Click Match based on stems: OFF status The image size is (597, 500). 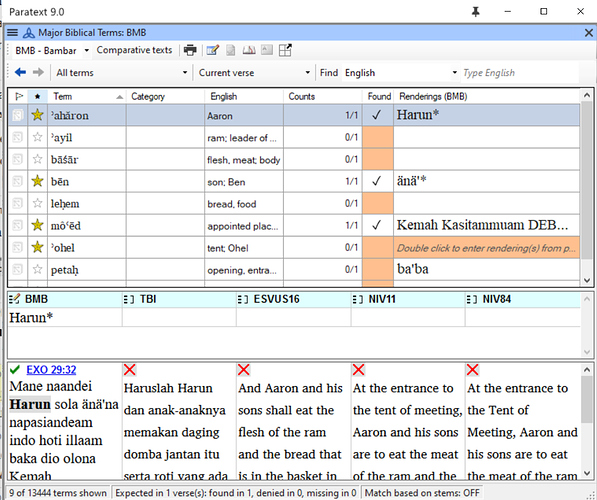coord(421,493)
